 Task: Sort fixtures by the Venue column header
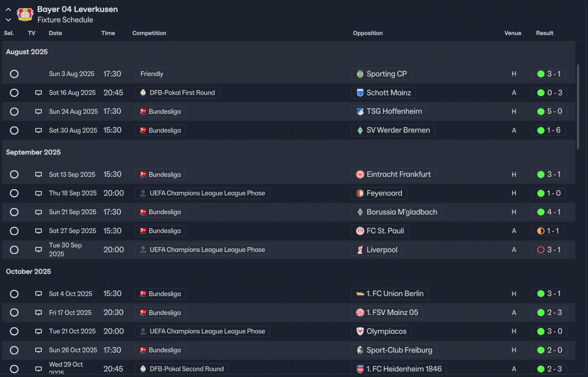click(513, 33)
